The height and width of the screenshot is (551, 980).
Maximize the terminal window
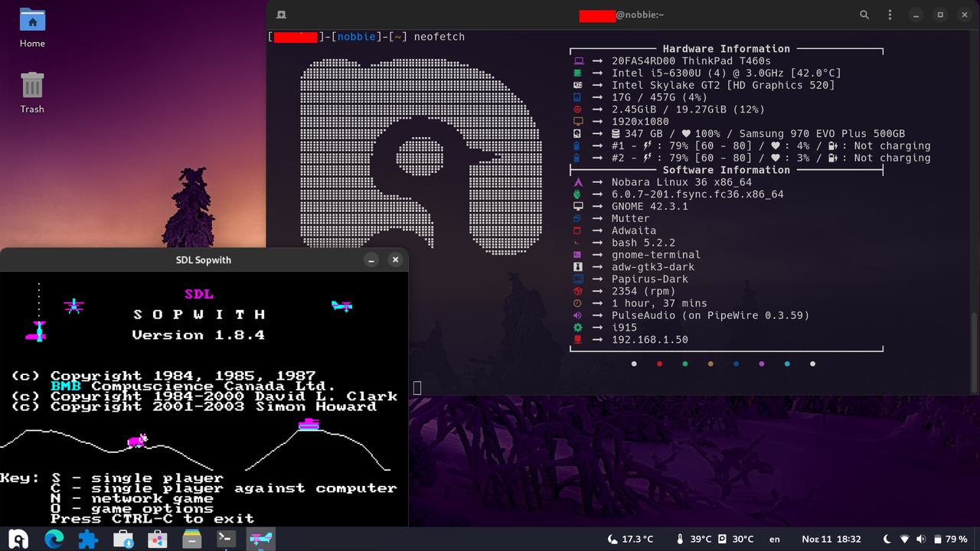[x=941, y=15]
